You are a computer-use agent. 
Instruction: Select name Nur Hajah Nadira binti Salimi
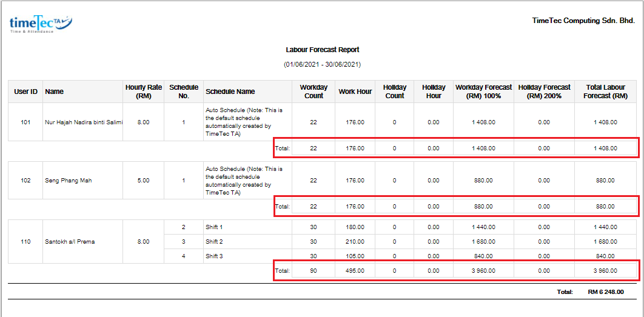(x=84, y=122)
